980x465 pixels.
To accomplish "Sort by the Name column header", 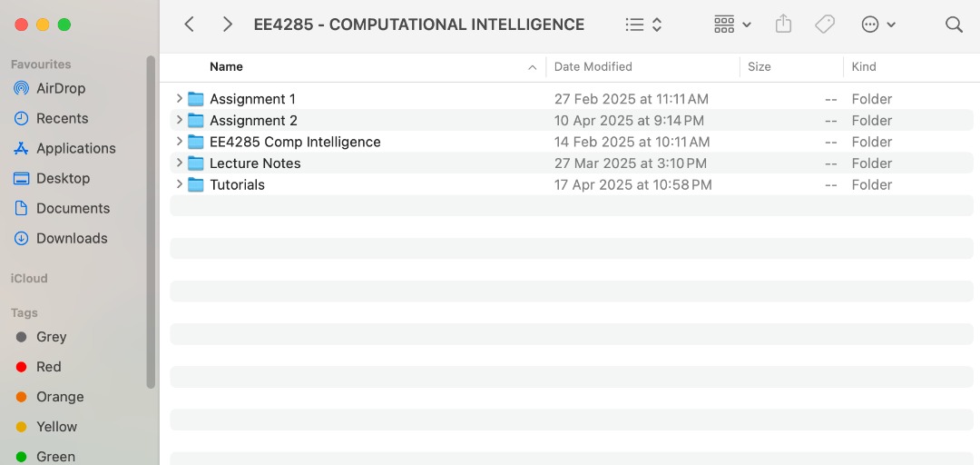I will (226, 67).
